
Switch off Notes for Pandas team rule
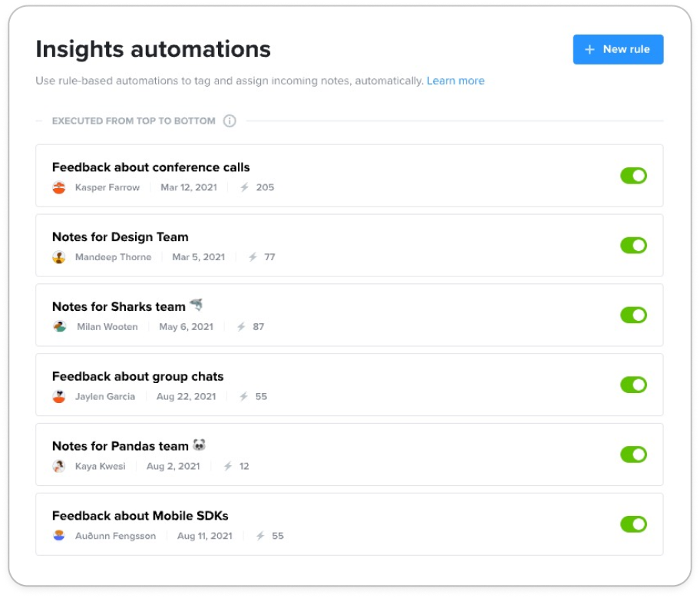coord(633,454)
